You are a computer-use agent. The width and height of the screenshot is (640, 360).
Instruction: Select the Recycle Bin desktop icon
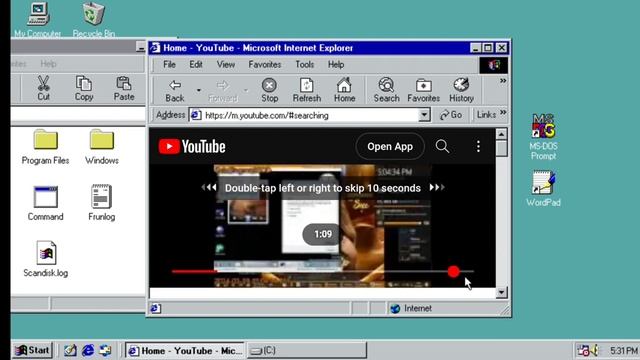[x=93, y=19]
